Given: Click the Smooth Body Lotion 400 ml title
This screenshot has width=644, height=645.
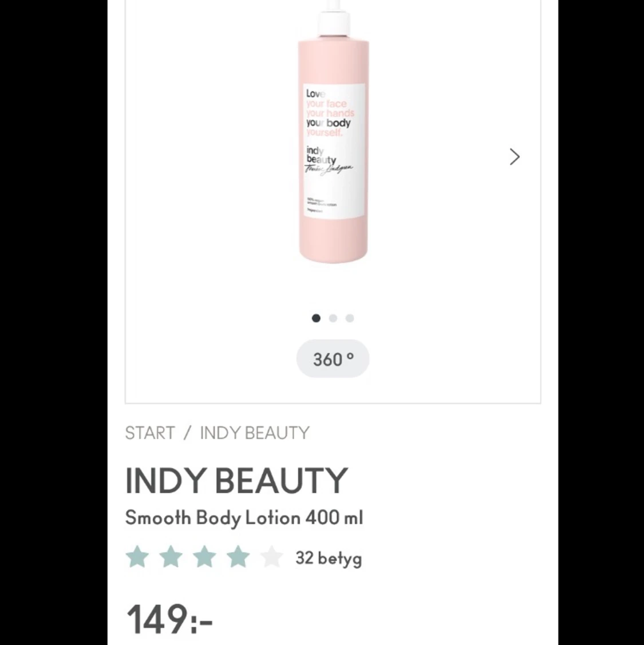Looking at the screenshot, I should click(x=244, y=517).
